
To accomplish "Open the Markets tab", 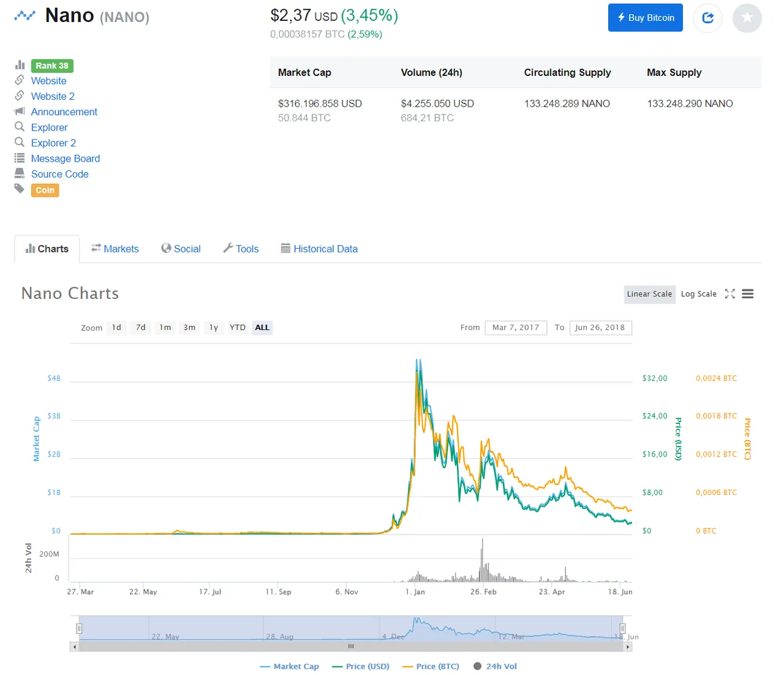I will pos(115,249).
